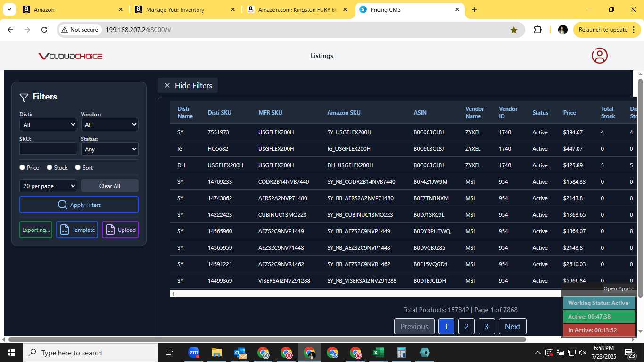Go to page 3
This screenshot has height=362, width=644.
(487, 326)
